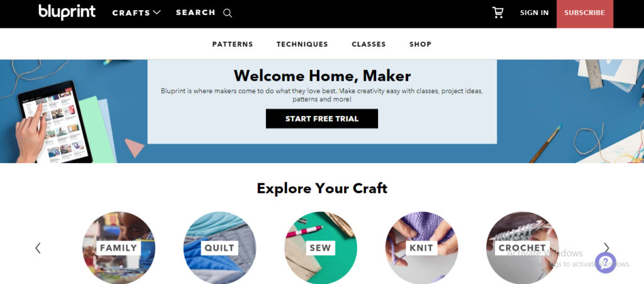Click the Bluprint logo
The height and width of the screenshot is (284, 644).
coord(67,12)
